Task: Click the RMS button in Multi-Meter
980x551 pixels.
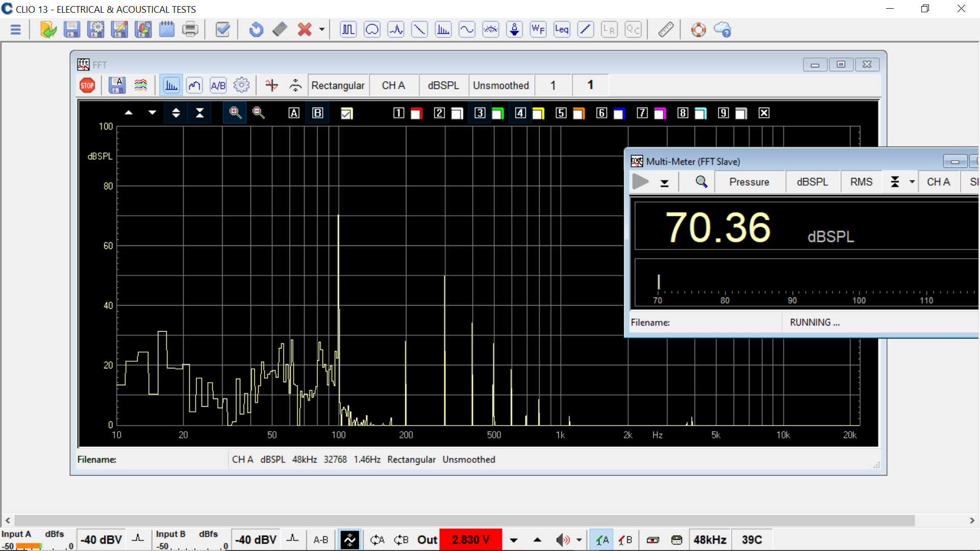Action: tap(861, 182)
